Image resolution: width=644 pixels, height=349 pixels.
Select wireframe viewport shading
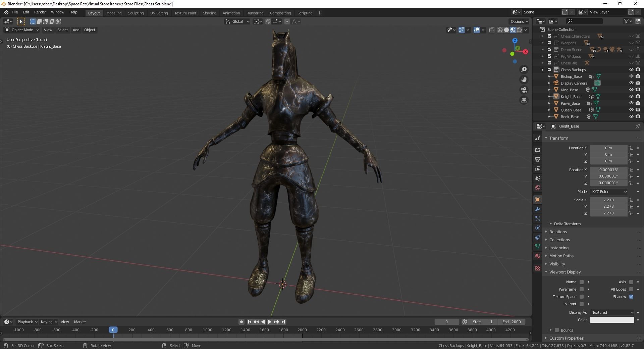pos(500,30)
